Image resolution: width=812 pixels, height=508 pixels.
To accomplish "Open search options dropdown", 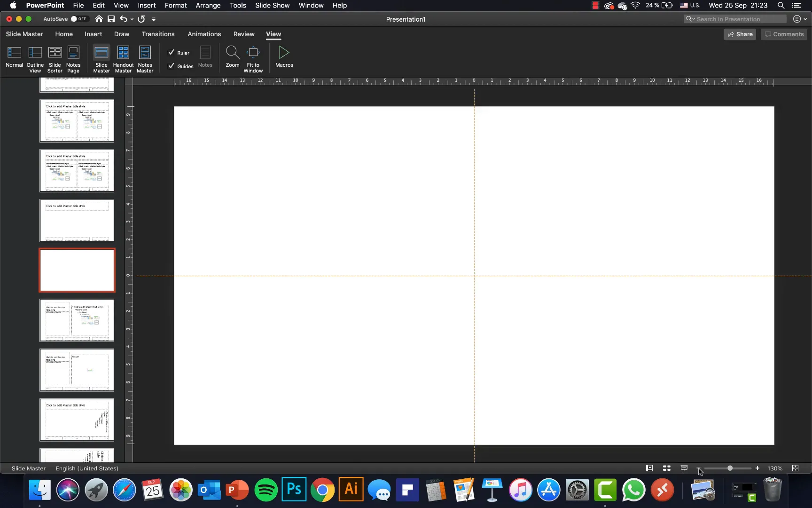I will point(690,19).
